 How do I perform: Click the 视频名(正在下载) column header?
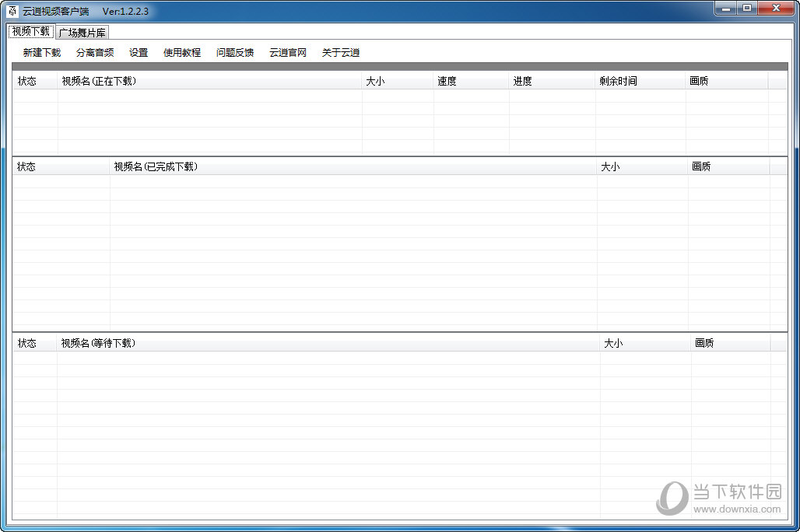(x=209, y=81)
